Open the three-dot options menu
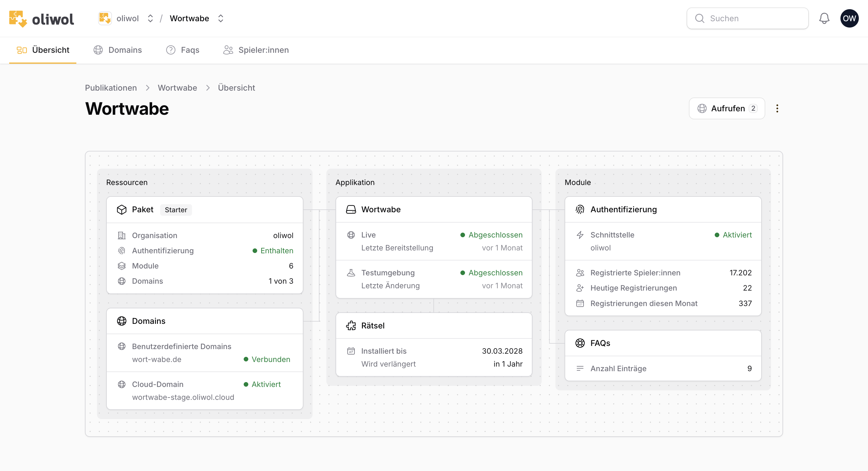The width and height of the screenshot is (868, 471). [x=777, y=108]
